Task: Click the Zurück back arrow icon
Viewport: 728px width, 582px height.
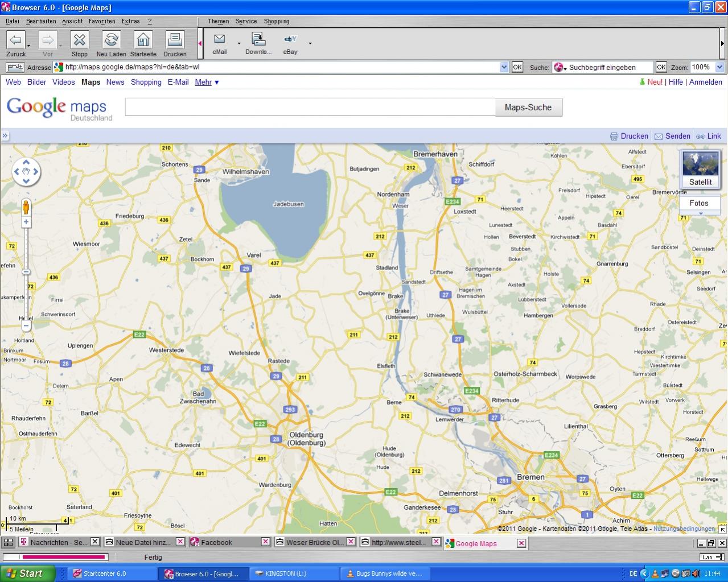Action: point(15,40)
